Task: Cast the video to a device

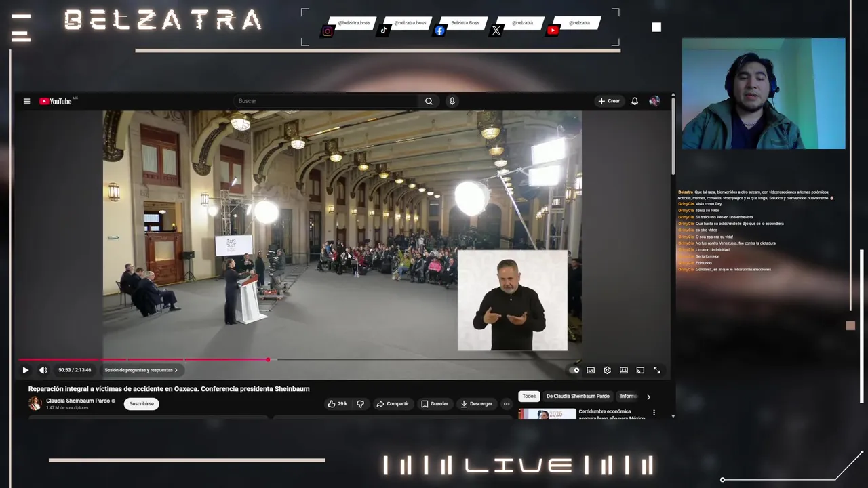Action: pos(640,370)
